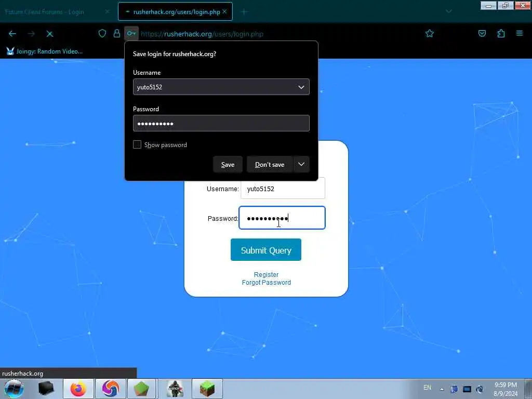This screenshot has width=532, height=399.
Task: Open the Minecraft grass block taskbar icon
Action: point(207,389)
